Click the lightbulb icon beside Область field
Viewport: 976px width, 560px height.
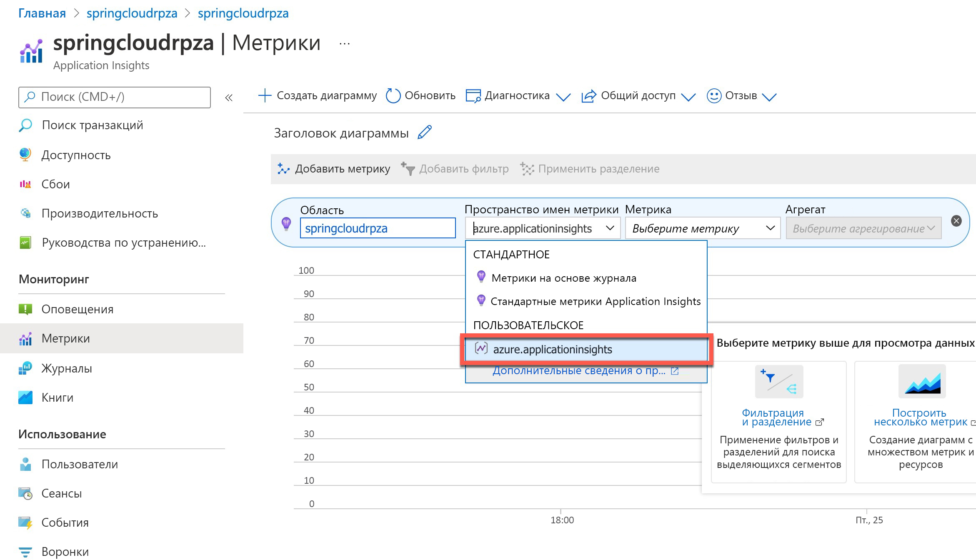pyautogui.click(x=286, y=224)
